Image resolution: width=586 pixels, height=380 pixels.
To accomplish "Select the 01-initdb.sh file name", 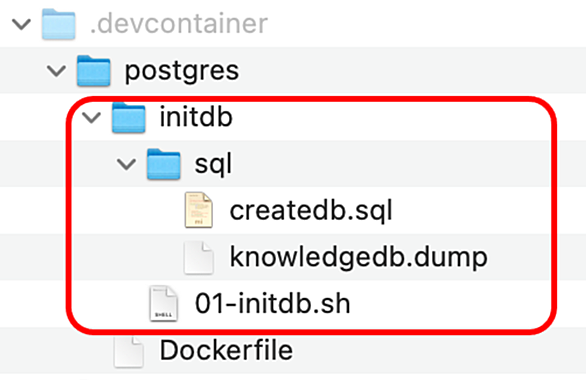I will [x=273, y=303].
